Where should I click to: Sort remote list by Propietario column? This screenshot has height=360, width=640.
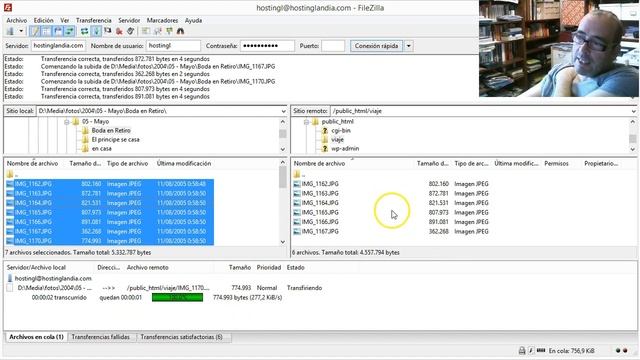coord(601,163)
